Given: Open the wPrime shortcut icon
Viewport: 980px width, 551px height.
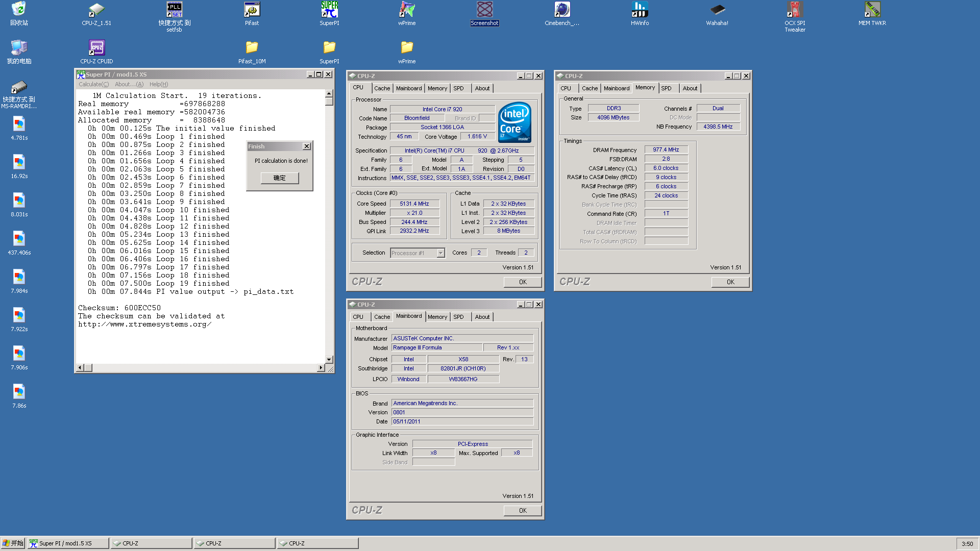Looking at the screenshot, I should pyautogui.click(x=407, y=14).
